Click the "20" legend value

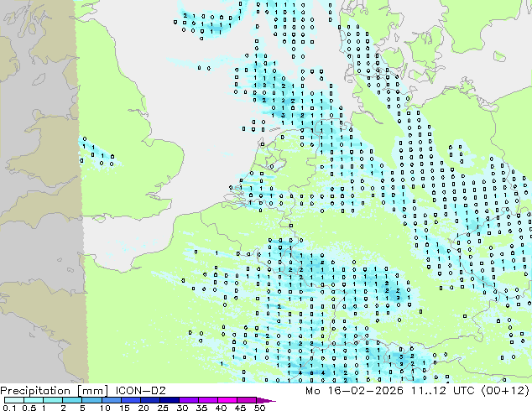click(x=143, y=408)
